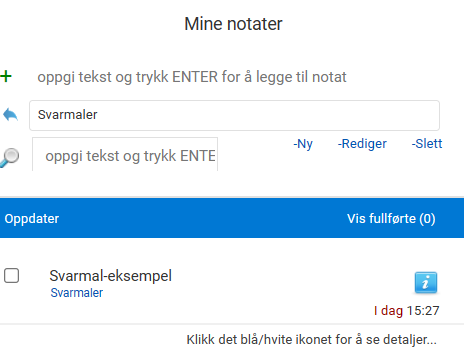
Task: Click Oppdater in the blue bar
Action: click(x=32, y=219)
